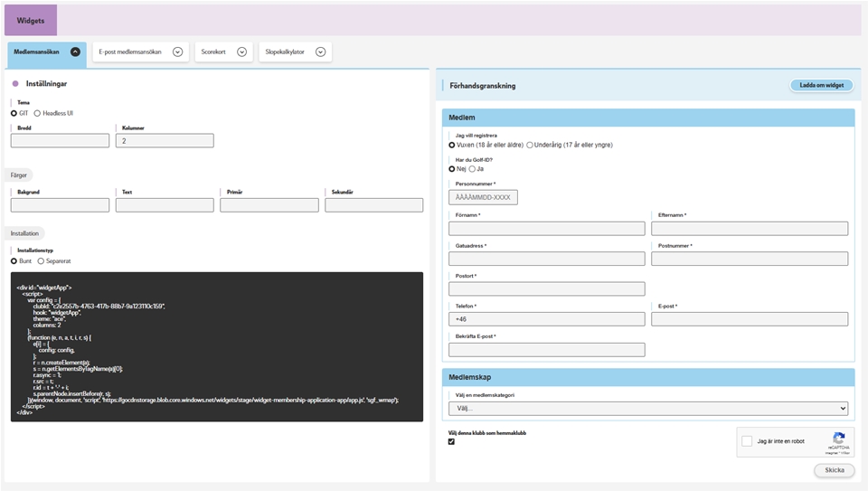Select the GIT theme radio button

[14, 113]
